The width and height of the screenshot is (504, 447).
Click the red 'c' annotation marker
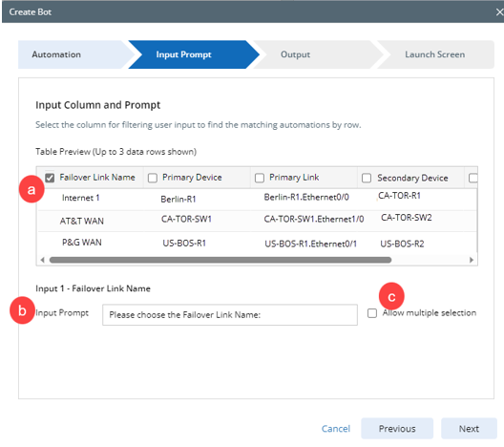[x=391, y=296]
